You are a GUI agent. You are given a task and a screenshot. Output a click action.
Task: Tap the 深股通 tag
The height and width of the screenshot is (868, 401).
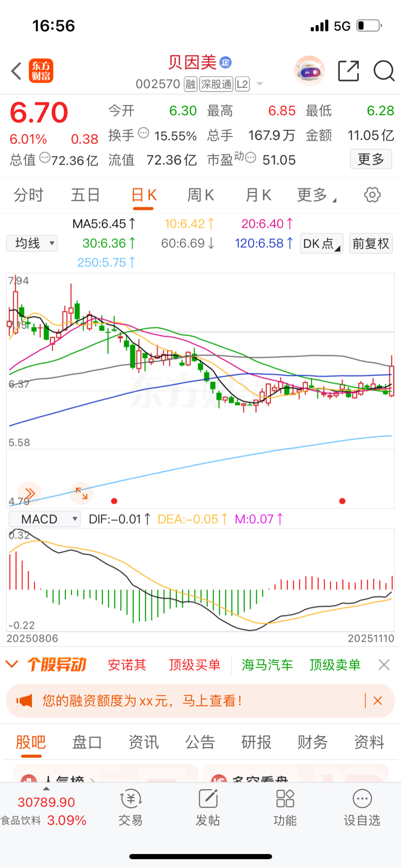[216, 84]
